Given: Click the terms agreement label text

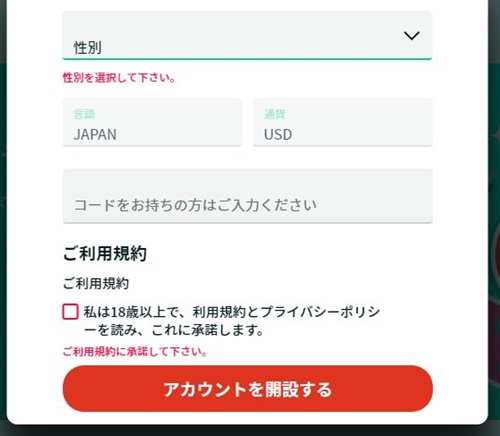Looking at the screenshot, I should pyautogui.click(x=232, y=321).
